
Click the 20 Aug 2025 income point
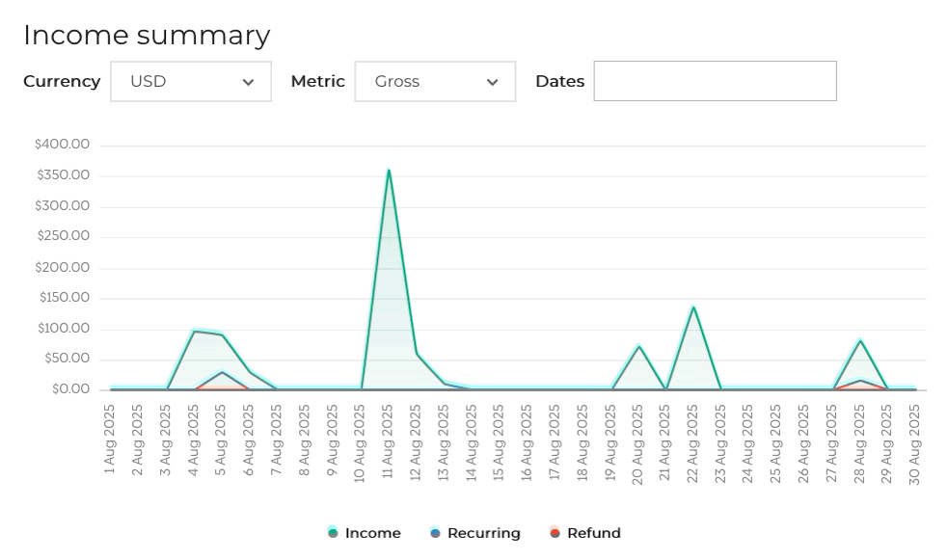tap(638, 346)
